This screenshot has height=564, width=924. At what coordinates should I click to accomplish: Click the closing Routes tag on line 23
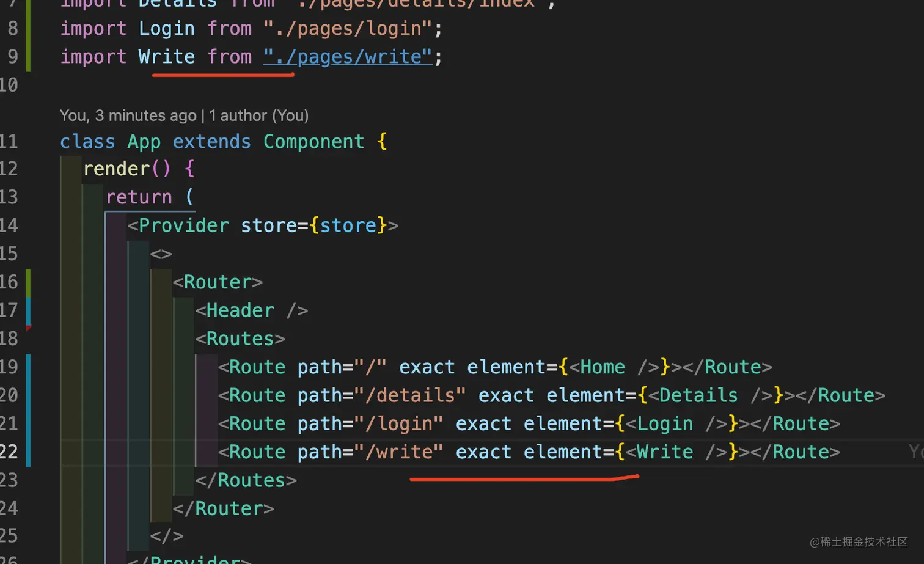click(x=246, y=480)
